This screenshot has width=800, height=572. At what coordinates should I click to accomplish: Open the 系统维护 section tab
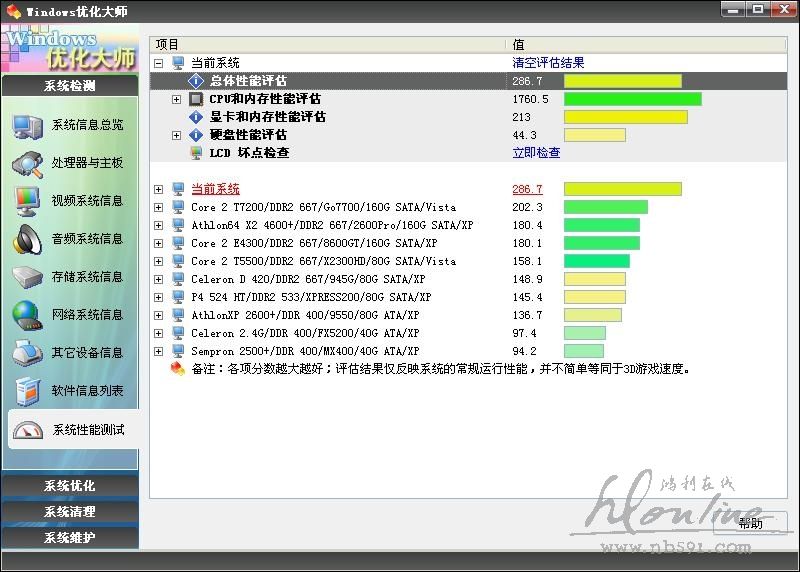coord(69,538)
